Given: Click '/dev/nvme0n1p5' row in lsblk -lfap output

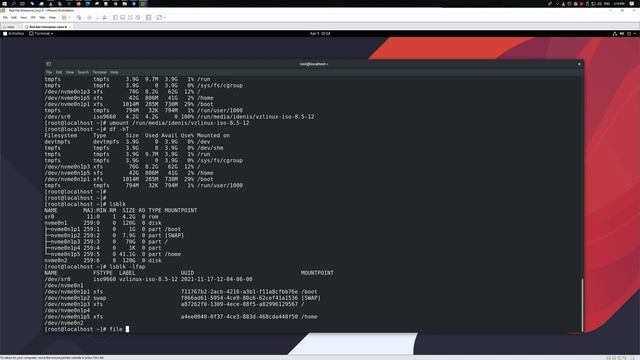Looking at the screenshot, I should (x=181, y=317).
